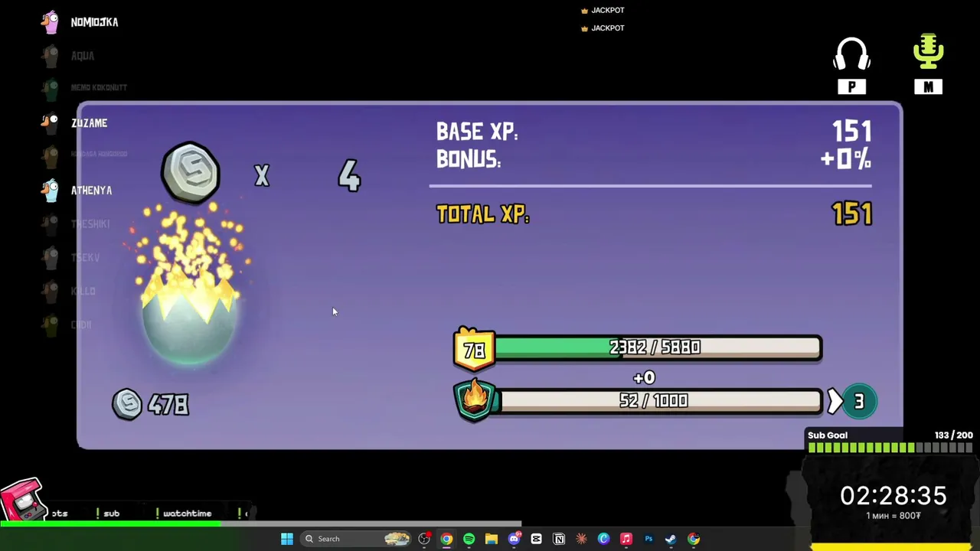Click the M key label under microphone

point(928,87)
